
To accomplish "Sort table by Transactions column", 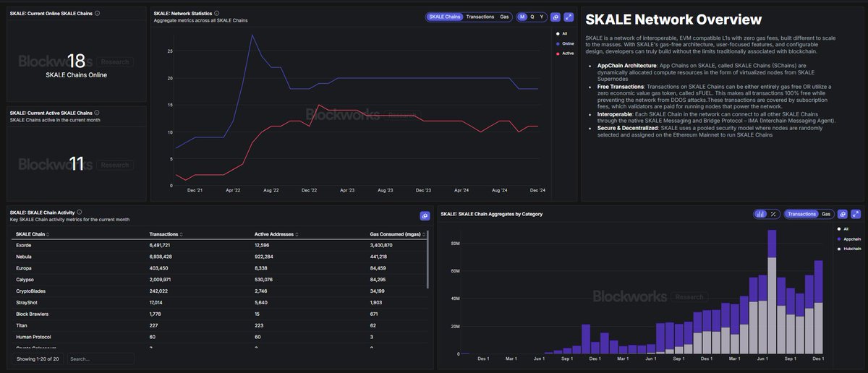I will 166,234.
